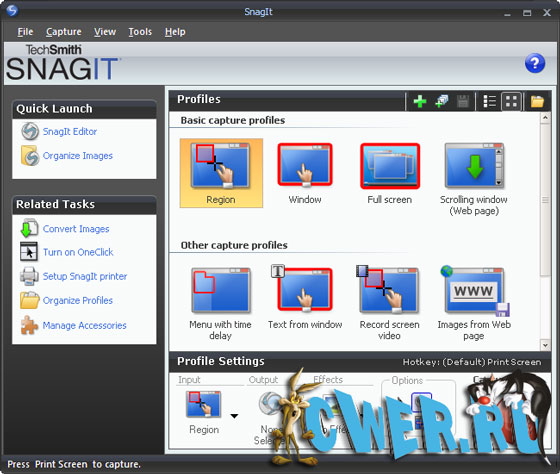Open the Input Region dropdown arrow
This screenshot has height=474, width=560.
(x=234, y=416)
